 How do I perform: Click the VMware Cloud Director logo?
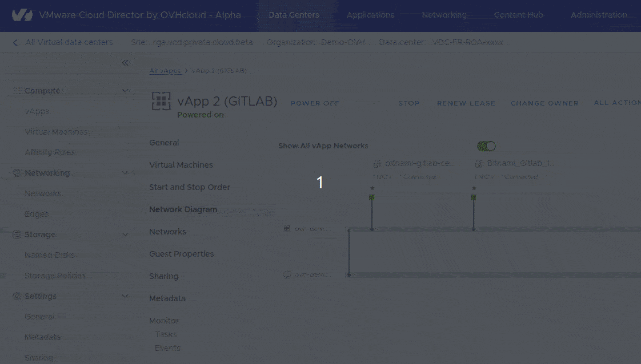click(x=22, y=15)
